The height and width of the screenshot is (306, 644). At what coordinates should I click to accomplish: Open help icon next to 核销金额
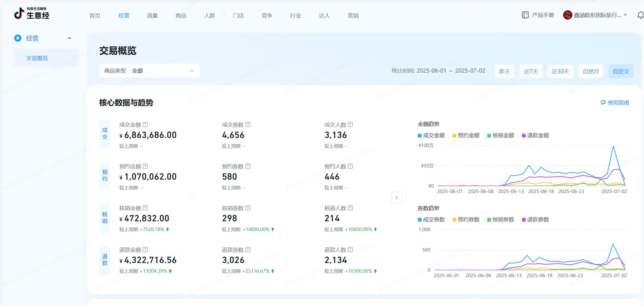(145, 208)
